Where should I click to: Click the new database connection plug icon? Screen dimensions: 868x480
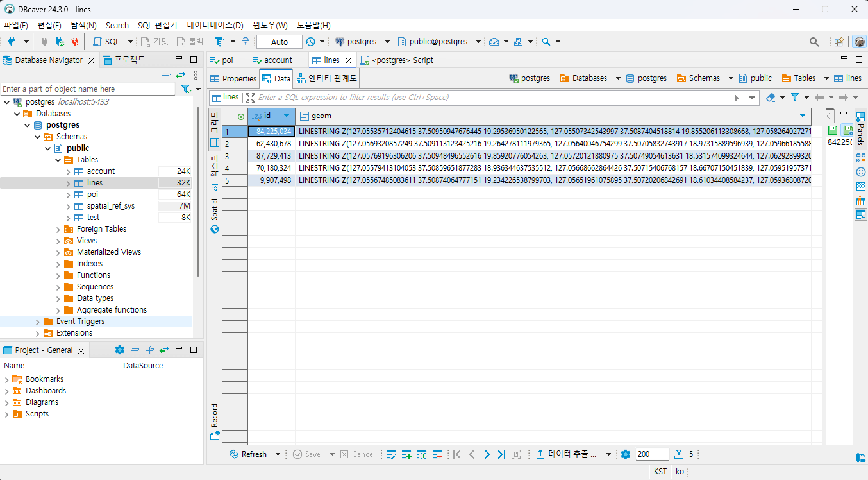click(12, 42)
